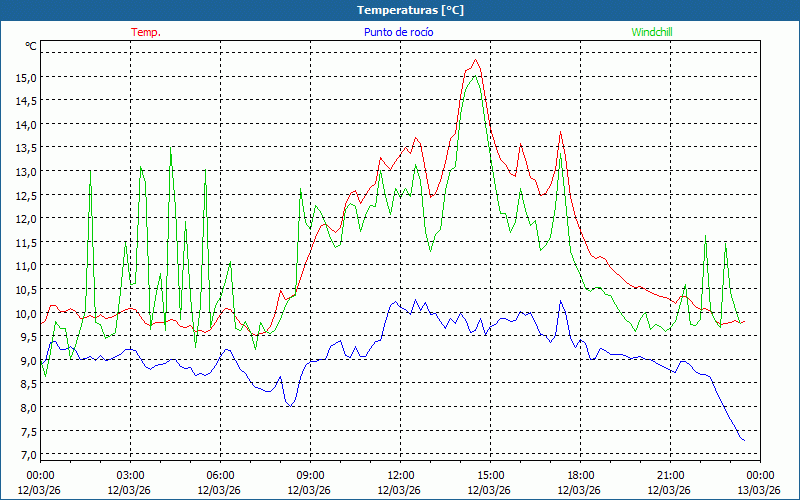Click the ºC unit label above the y-axis
This screenshot has height=500, width=800.
pyautogui.click(x=31, y=46)
